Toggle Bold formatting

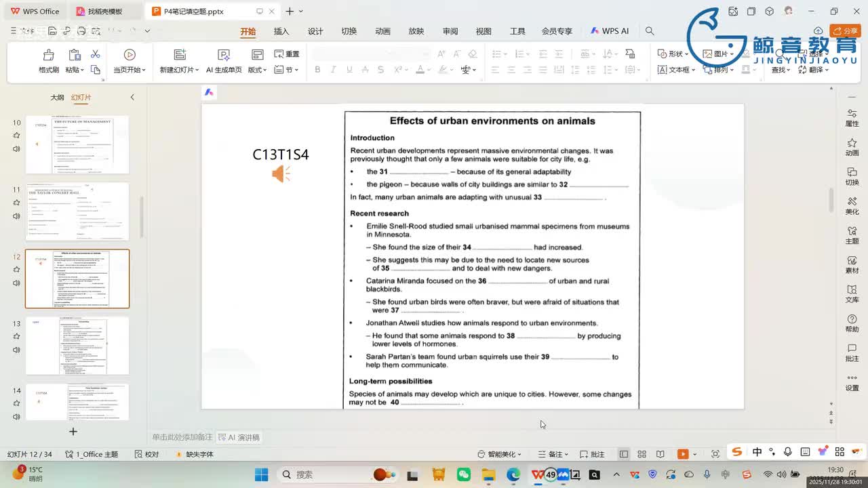(x=317, y=70)
